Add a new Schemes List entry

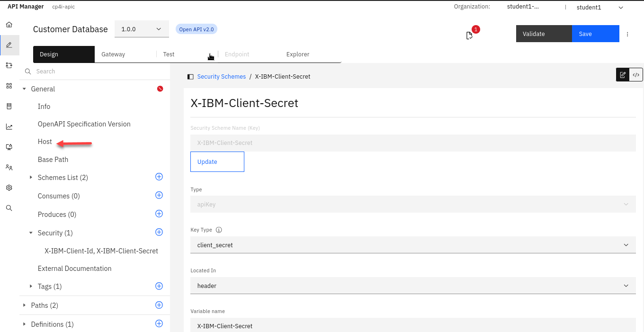159,177
